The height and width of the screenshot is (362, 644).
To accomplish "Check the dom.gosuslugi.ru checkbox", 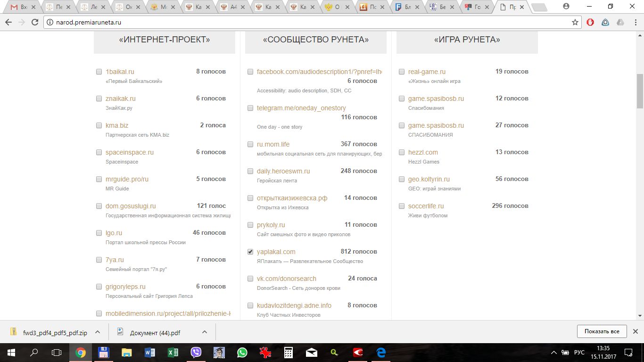I will [x=99, y=206].
